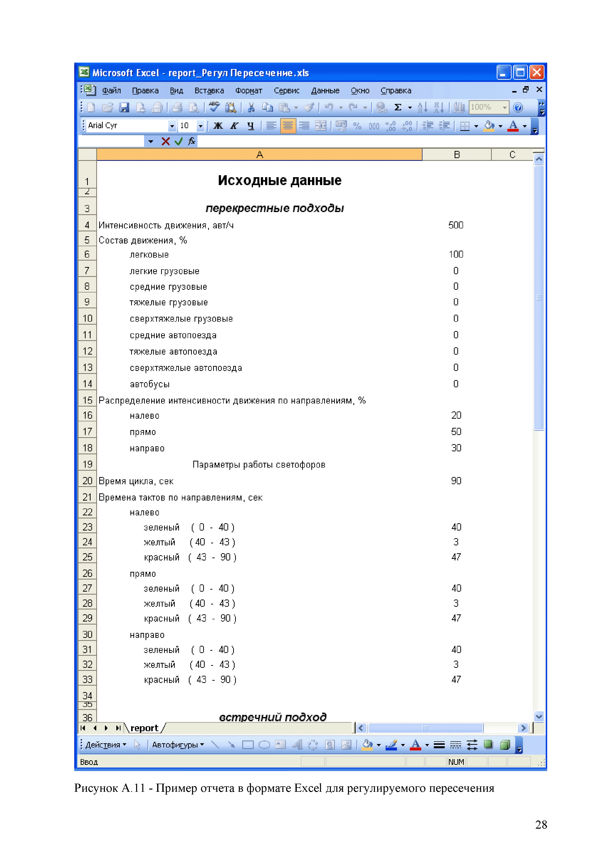Click vertical scrollbar down arrow
The height and width of the screenshot is (868, 614).
539,716
